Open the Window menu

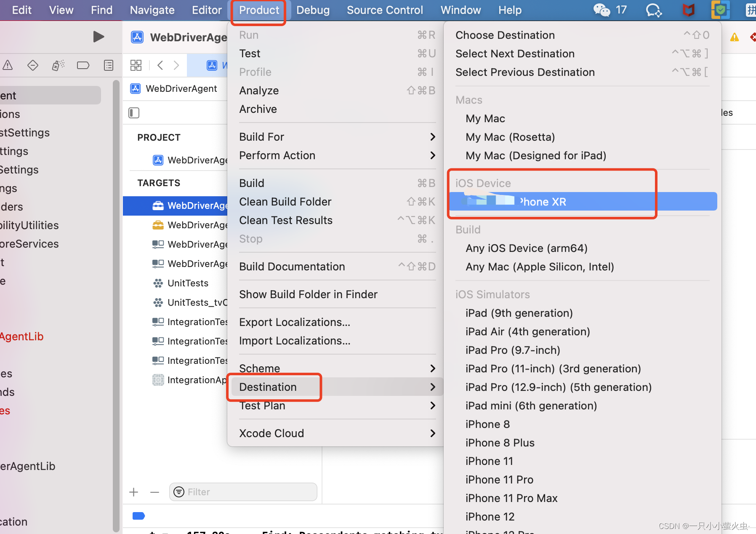pos(461,10)
